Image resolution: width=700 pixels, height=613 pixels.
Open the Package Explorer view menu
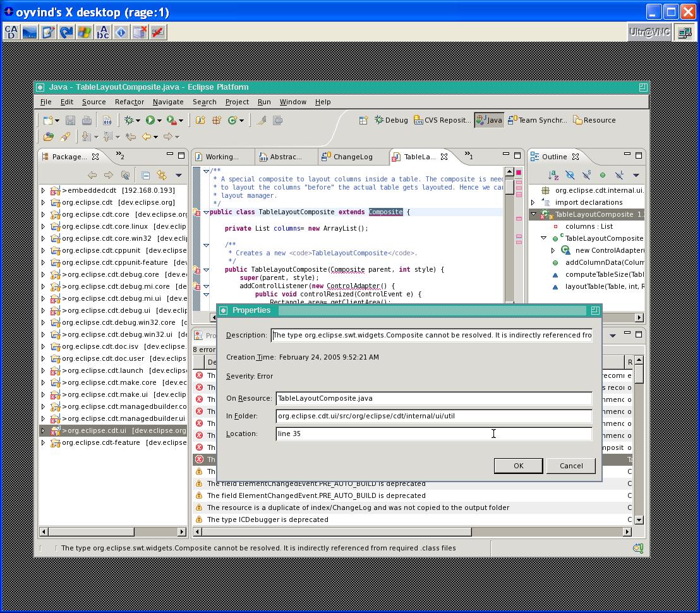coord(179,175)
